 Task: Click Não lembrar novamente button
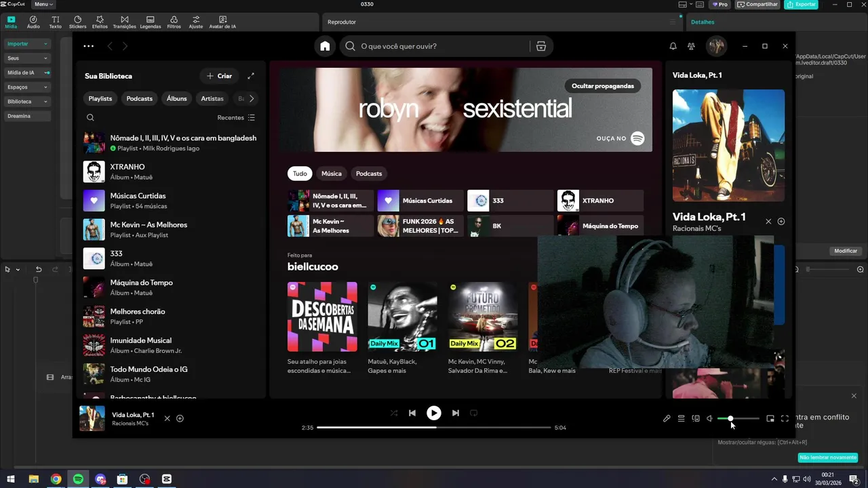828,457
